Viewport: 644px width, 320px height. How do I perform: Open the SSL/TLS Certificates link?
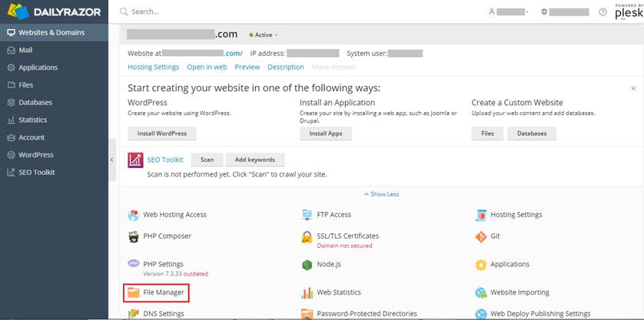pos(348,236)
